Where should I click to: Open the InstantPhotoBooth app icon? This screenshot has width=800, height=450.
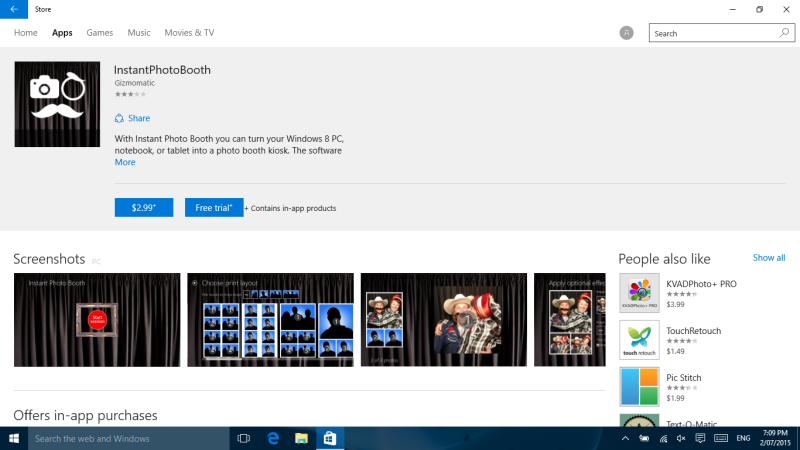click(x=57, y=104)
